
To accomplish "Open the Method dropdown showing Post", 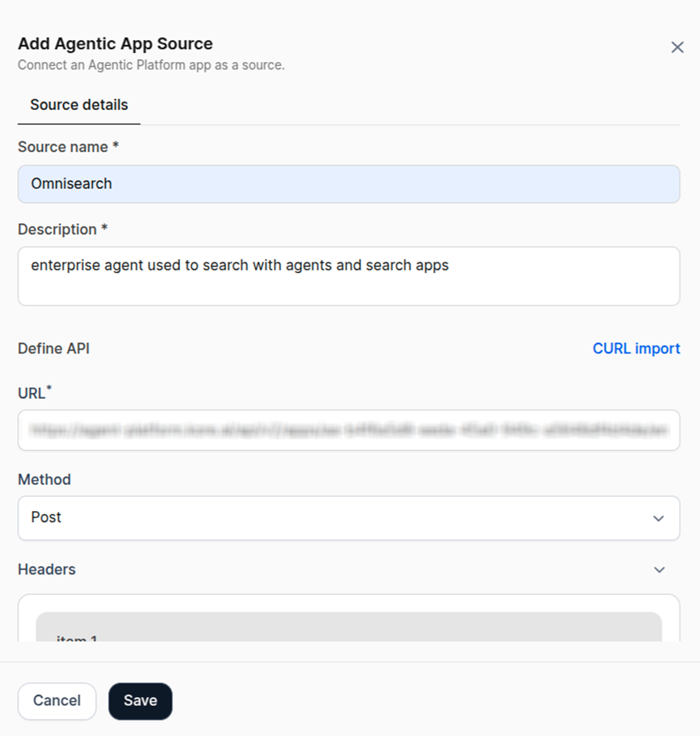I will click(349, 518).
